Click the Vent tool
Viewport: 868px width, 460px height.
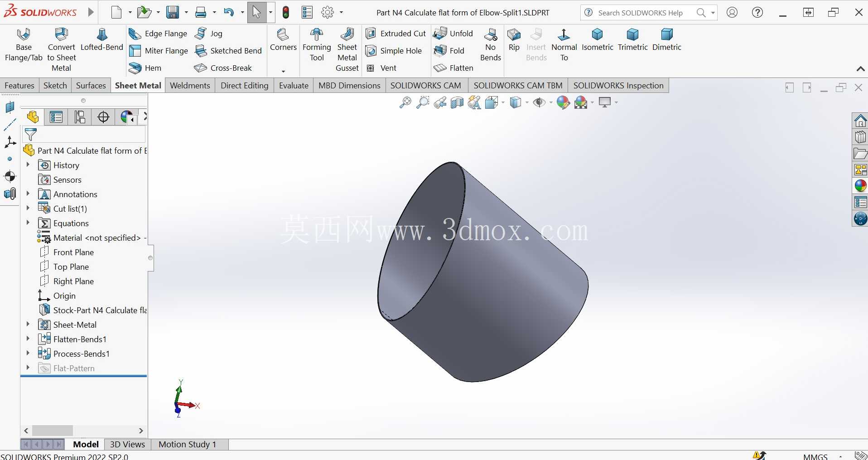coord(381,68)
